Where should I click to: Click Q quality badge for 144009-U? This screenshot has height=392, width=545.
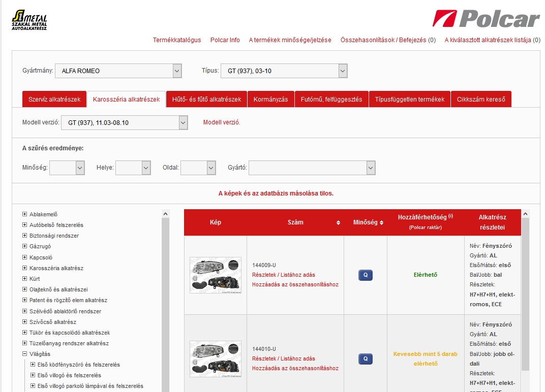click(x=366, y=275)
